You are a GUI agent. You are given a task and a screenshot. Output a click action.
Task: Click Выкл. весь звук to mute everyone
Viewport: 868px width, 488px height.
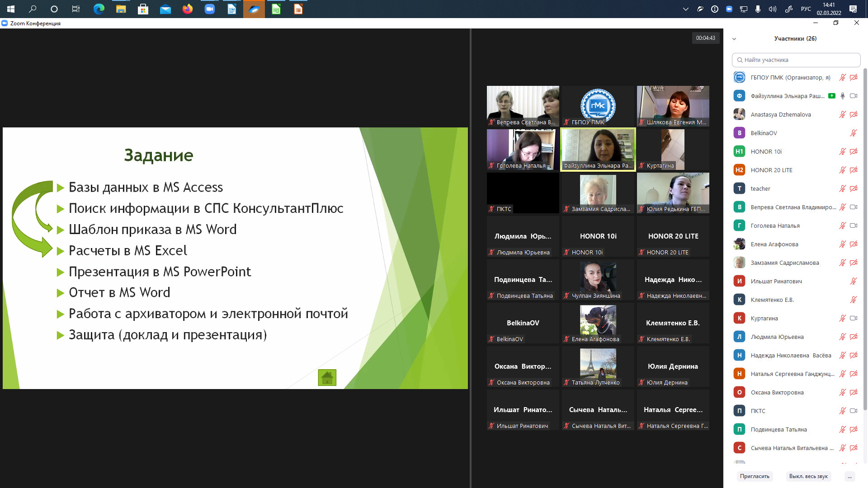coord(808,476)
